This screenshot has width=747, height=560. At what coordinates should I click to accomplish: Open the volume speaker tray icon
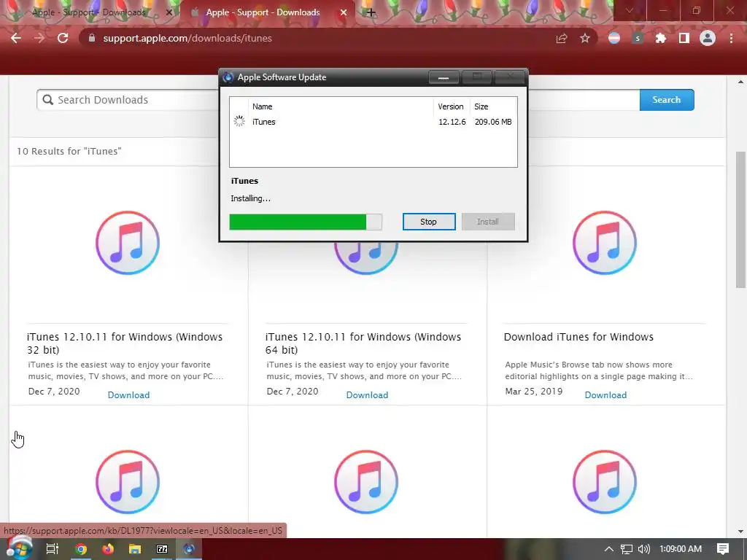(644, 549)
